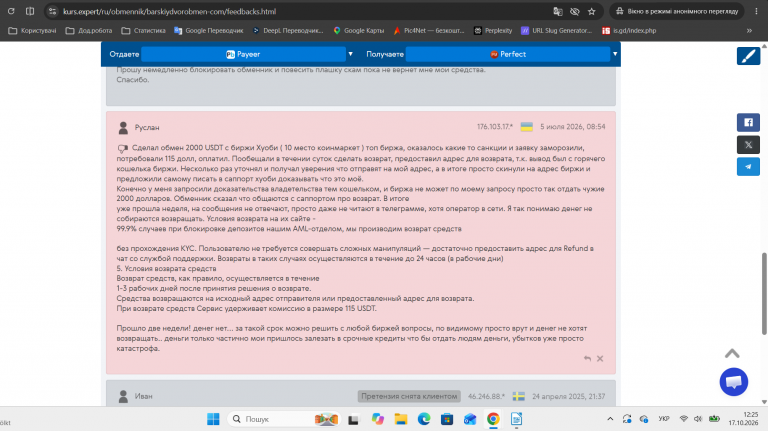Click Руслан's user avatar icon
Viewport: 768px width, 431px height.
pos(123,128)
